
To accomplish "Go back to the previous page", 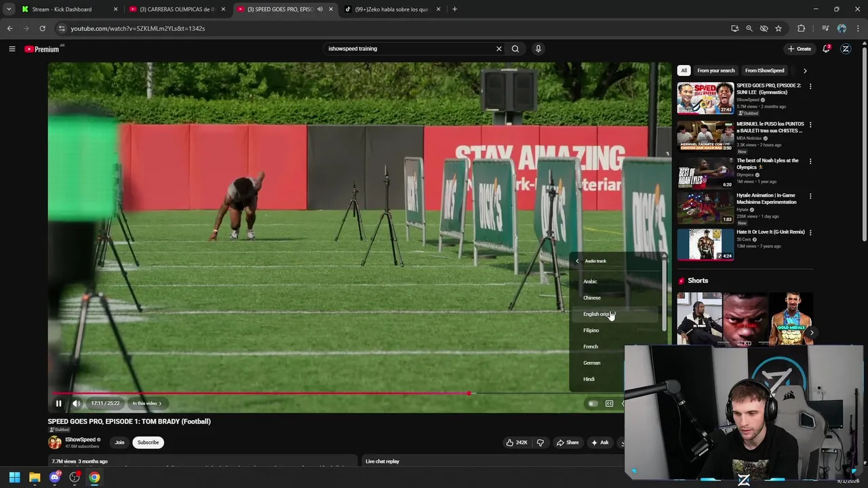I will tap(9, 28).
